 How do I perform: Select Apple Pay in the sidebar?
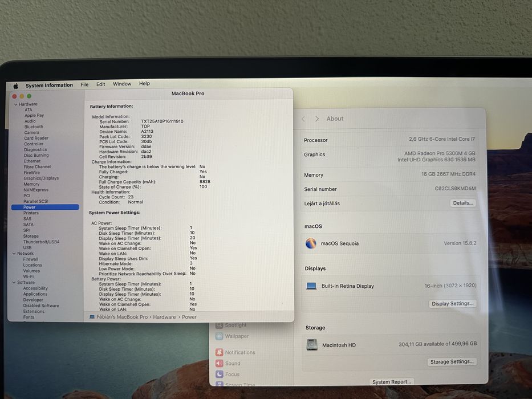point(34,115)
